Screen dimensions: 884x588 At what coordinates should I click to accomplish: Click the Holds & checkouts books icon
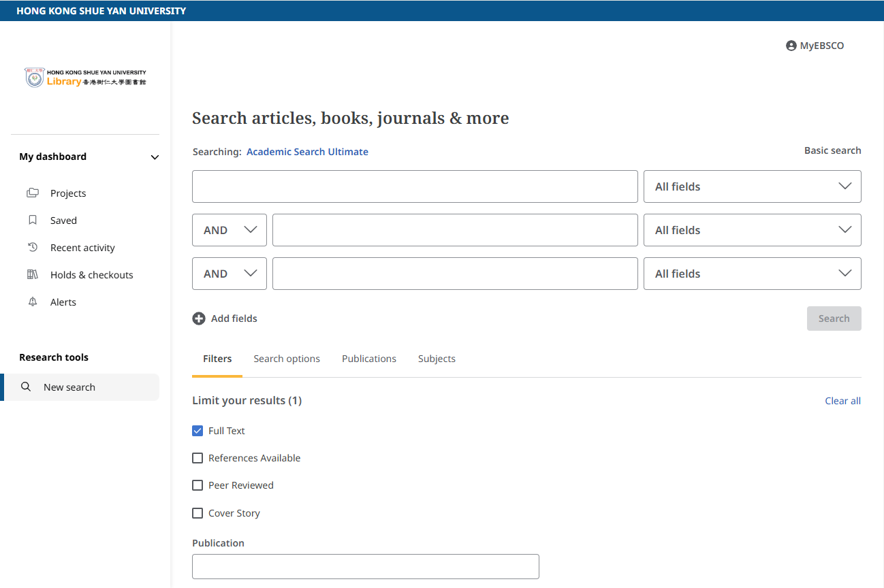click(33, 275)
